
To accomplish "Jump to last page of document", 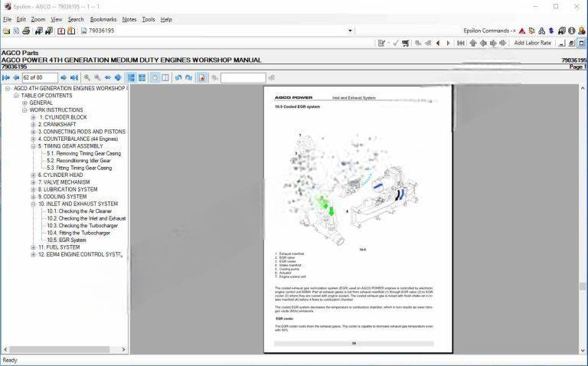I will tap(73, 77).
